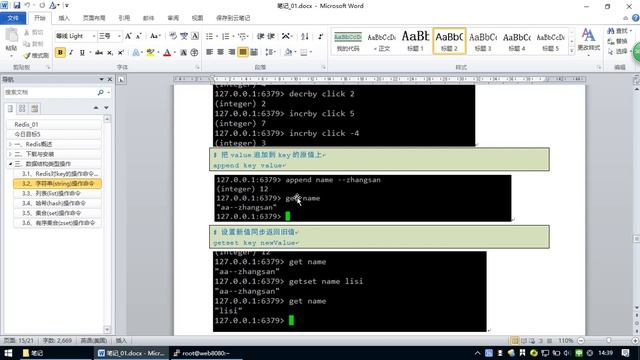
Task: Click the Replace button
Action: pos(617,41)
